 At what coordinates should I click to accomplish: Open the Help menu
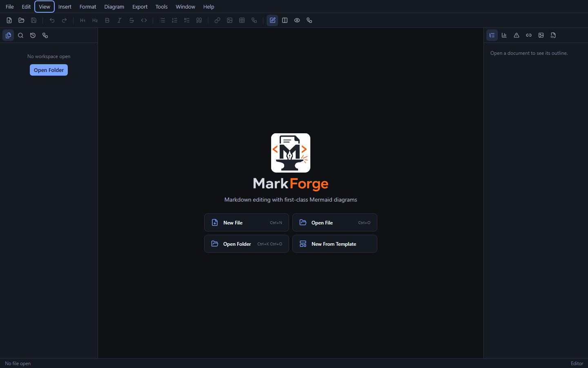(x=209, y=7)
